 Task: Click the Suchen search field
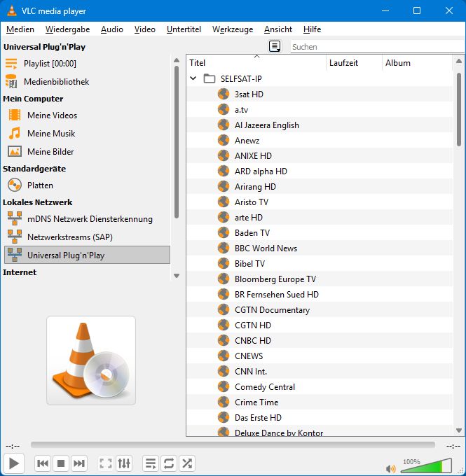[375, 47]
